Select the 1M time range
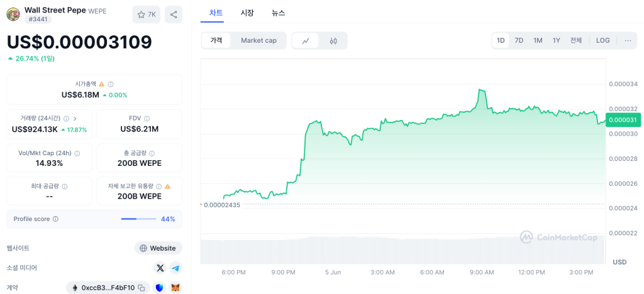Screen dimensions: 644x294 (x=538, y=41)
